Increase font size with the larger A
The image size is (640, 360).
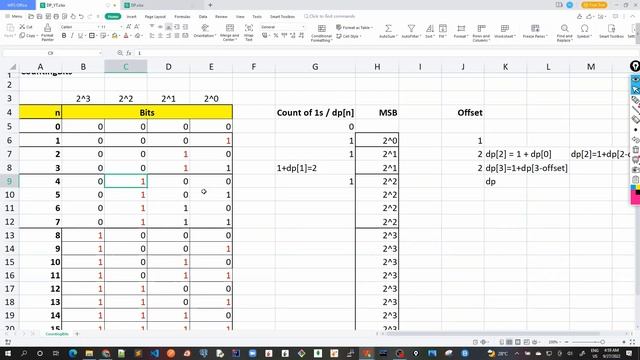click(129, 27)
